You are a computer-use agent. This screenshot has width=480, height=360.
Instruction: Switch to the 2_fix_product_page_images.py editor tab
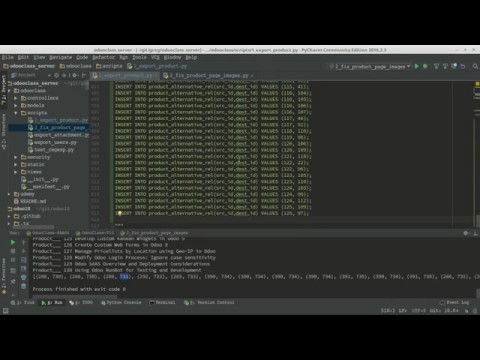click(x=209, y=76)
